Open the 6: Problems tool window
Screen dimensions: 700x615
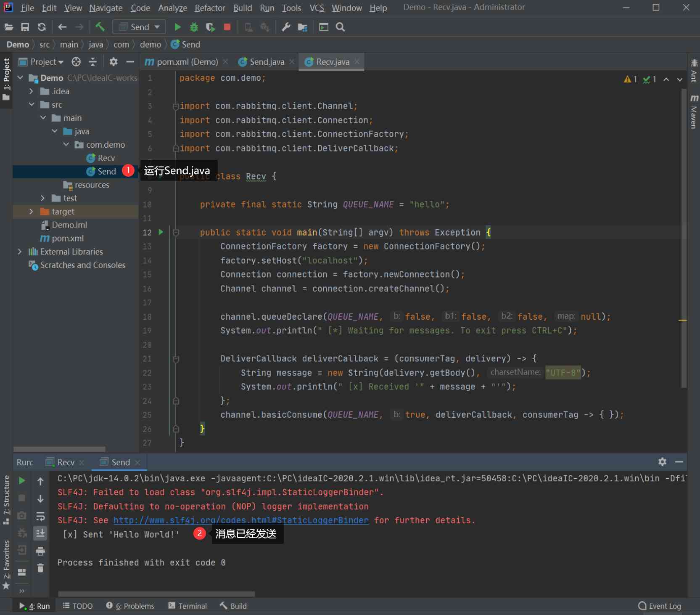130,606
